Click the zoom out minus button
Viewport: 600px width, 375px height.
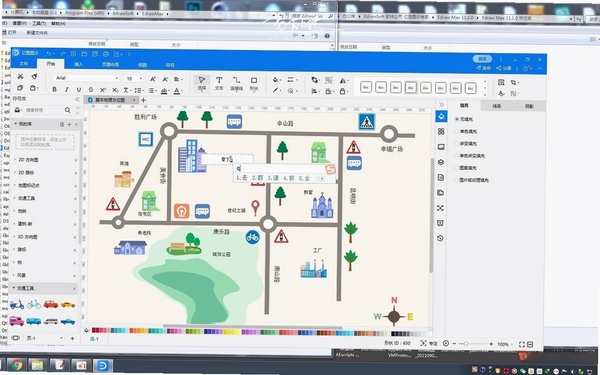tap(454, 344)
